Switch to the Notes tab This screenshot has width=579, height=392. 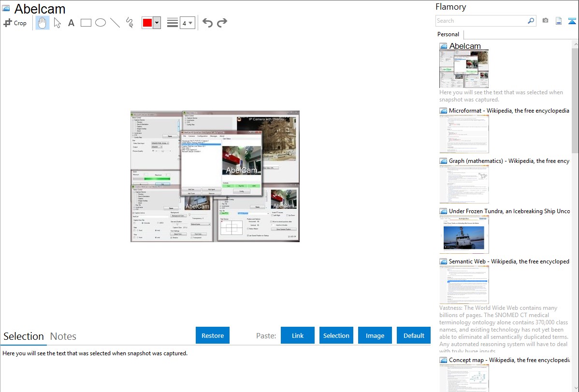[x=63, y=336]
